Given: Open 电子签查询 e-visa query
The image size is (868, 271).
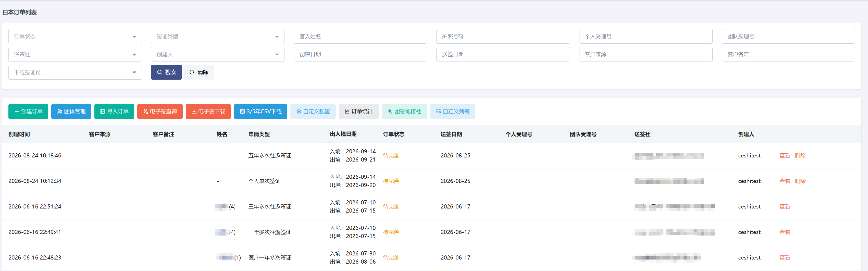Looking at the screenshot, I should (160, 112).
